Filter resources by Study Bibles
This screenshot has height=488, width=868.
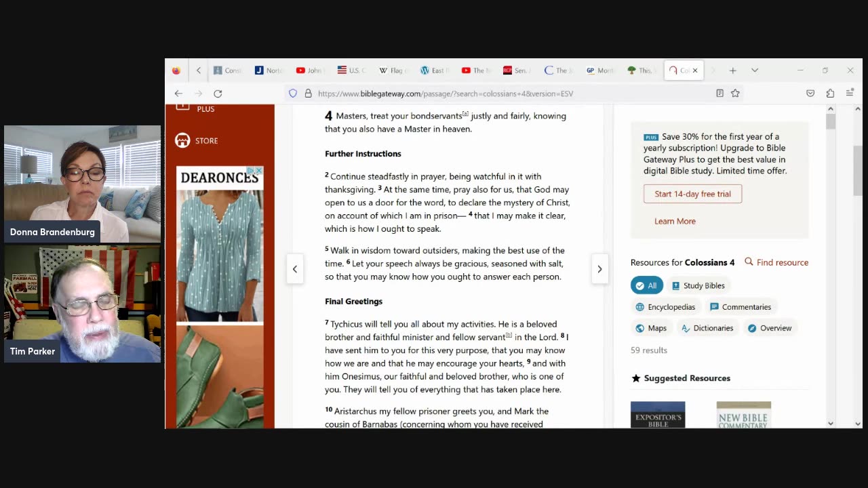pyautogui.click(x=698, y=285)
